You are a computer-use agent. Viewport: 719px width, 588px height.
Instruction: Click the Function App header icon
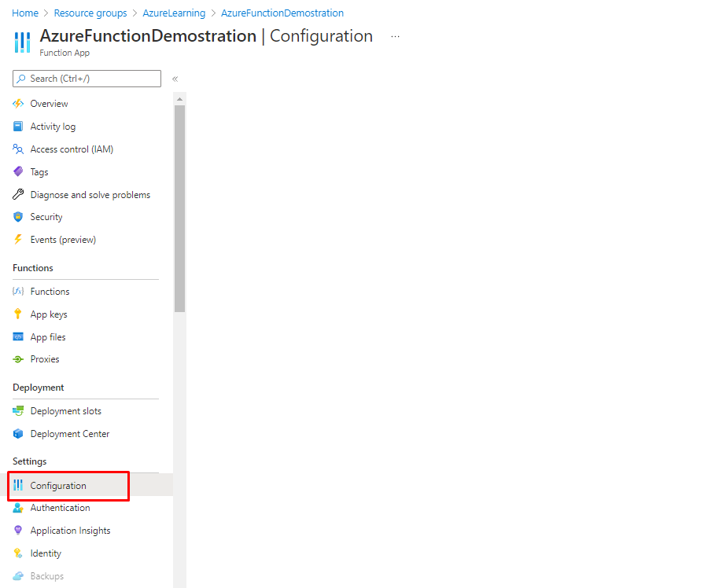point(22,42)
